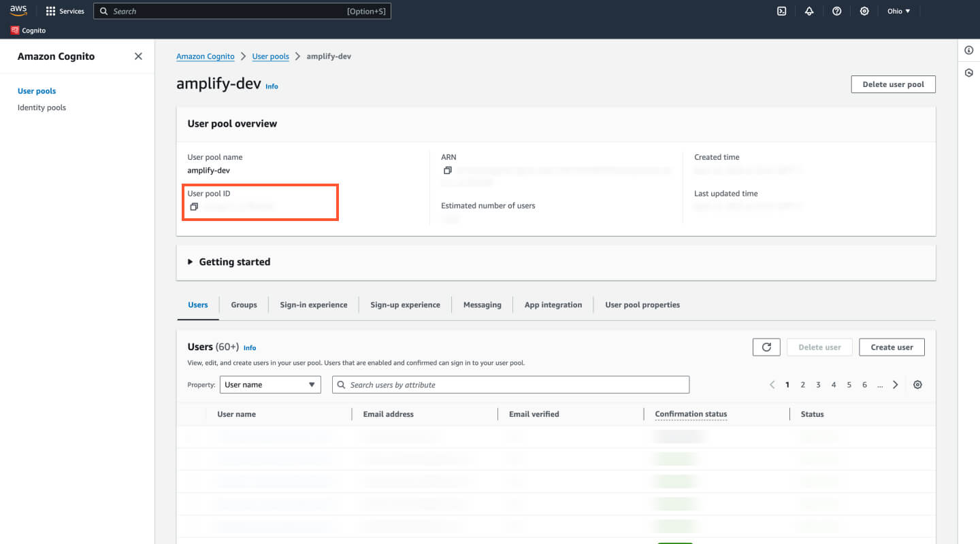Click the Status column header
The image size is (980, 544).
[x=813, y=414]
